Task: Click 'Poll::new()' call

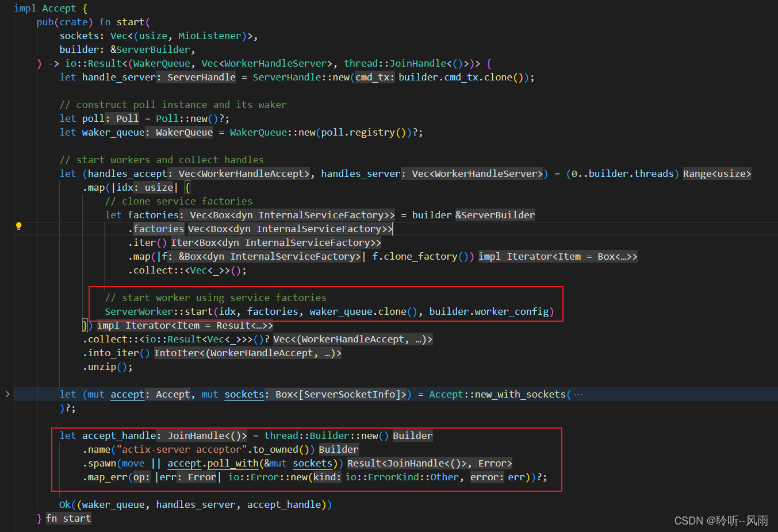Action: click(187, 118)
